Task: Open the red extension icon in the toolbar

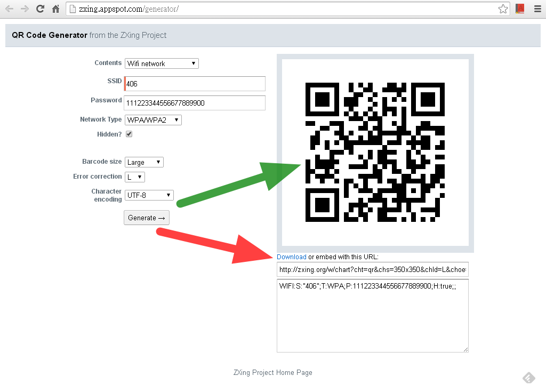Action: (x=520, y=9)
